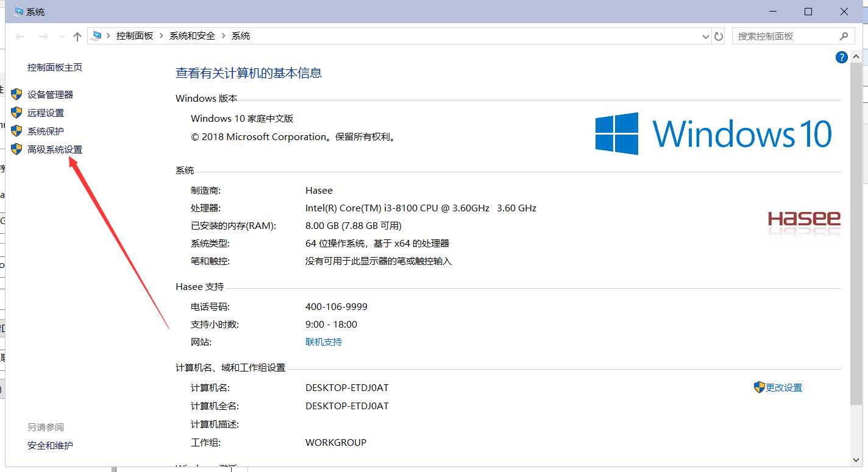The height and width of the screenshot is (472, 868).
Task: Click the system window title icon
Action: pos(19,12)
